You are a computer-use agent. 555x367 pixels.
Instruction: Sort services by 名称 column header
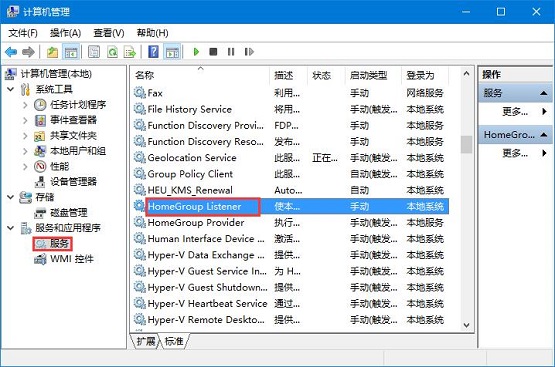coord(199,75)
